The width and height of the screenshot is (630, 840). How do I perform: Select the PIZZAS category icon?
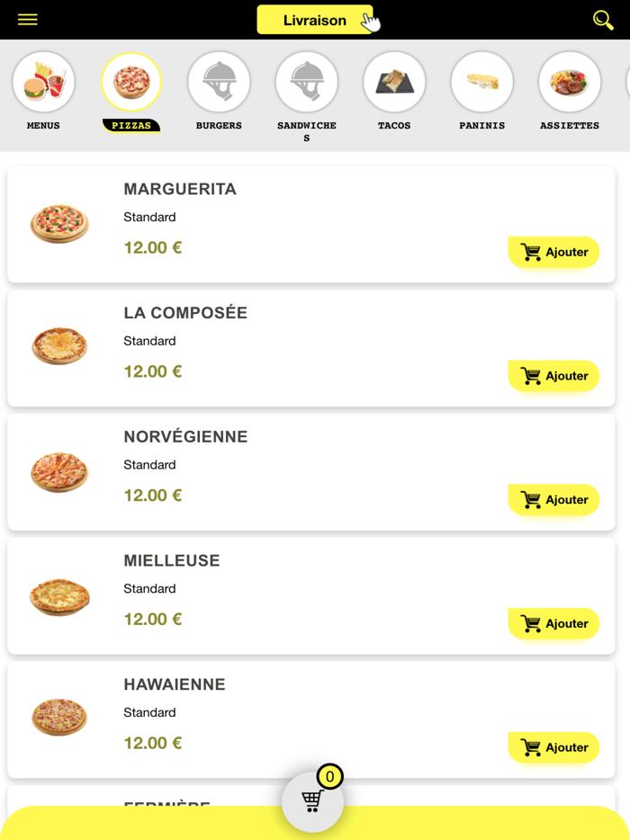130,81
